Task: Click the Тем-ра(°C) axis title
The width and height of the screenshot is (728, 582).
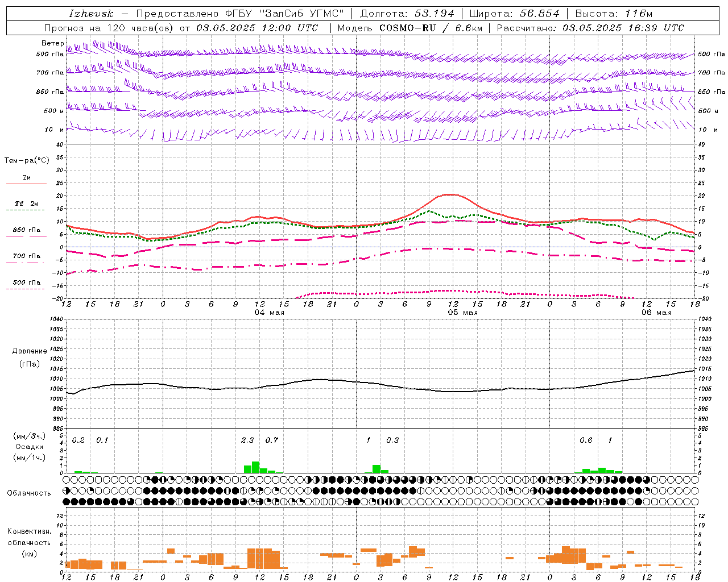Action: click(x=27, y=161)
